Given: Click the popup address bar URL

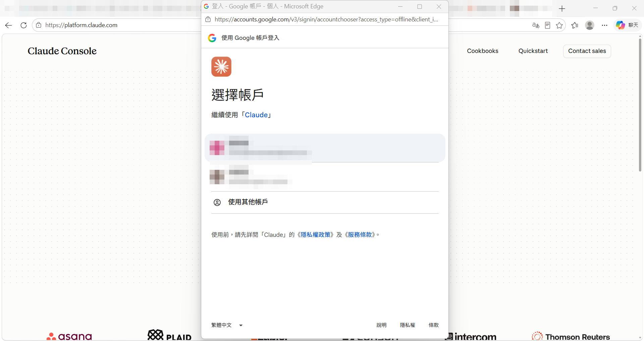Looking at the screenshot, I should click(x=326, y=19).
